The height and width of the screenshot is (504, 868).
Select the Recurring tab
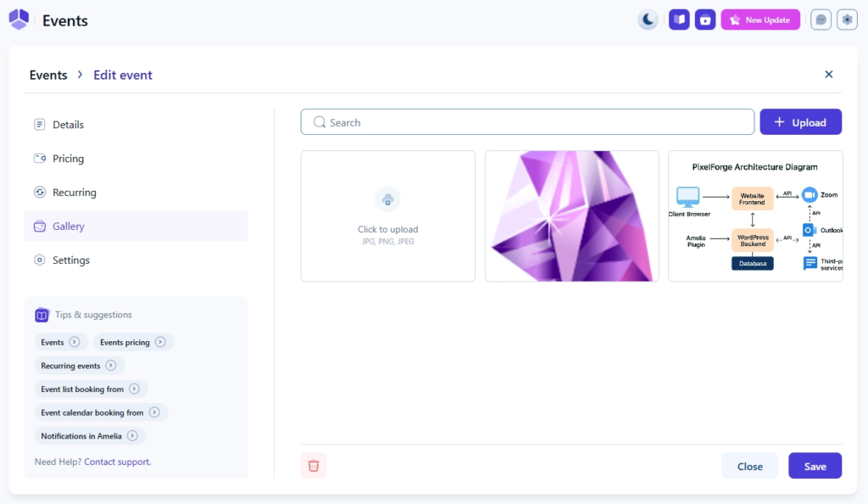(x=74, y=193)
